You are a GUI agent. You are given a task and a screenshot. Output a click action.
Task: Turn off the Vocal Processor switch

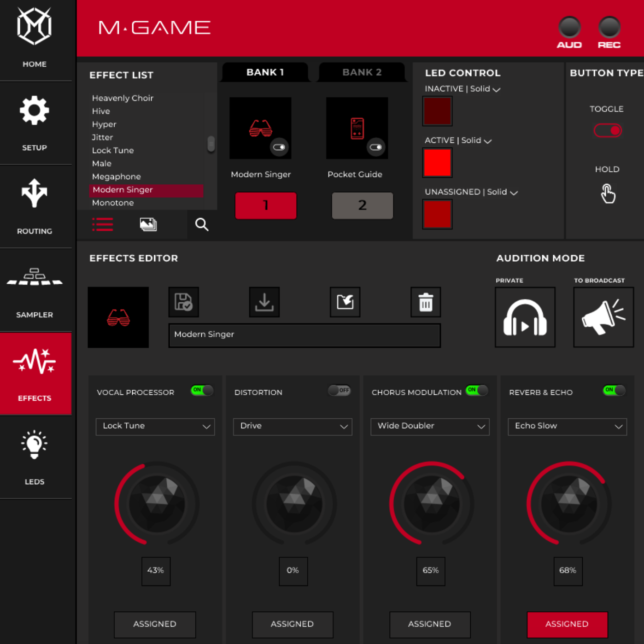pyautogui.click(x=202, y=390)
